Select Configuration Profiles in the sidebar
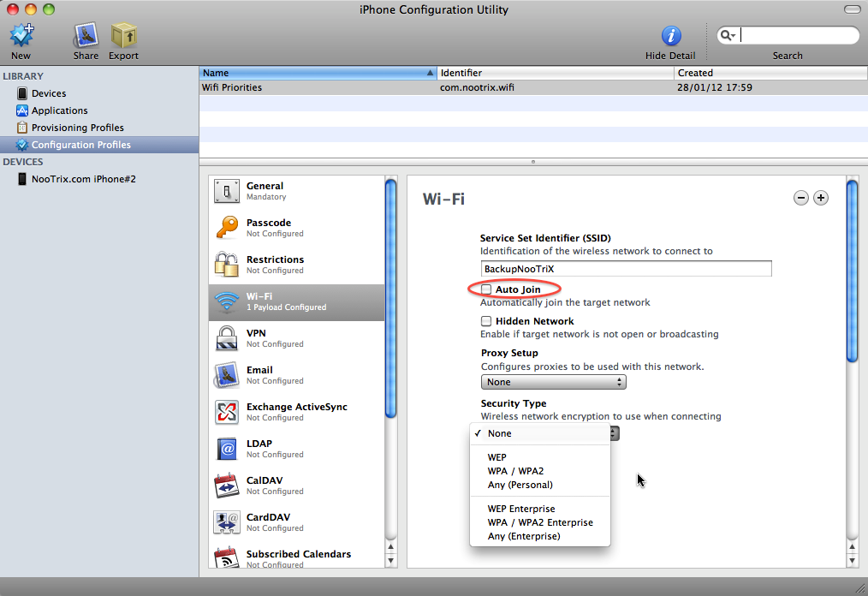This screenshot has height=596, width=868. tap(99, 145)
